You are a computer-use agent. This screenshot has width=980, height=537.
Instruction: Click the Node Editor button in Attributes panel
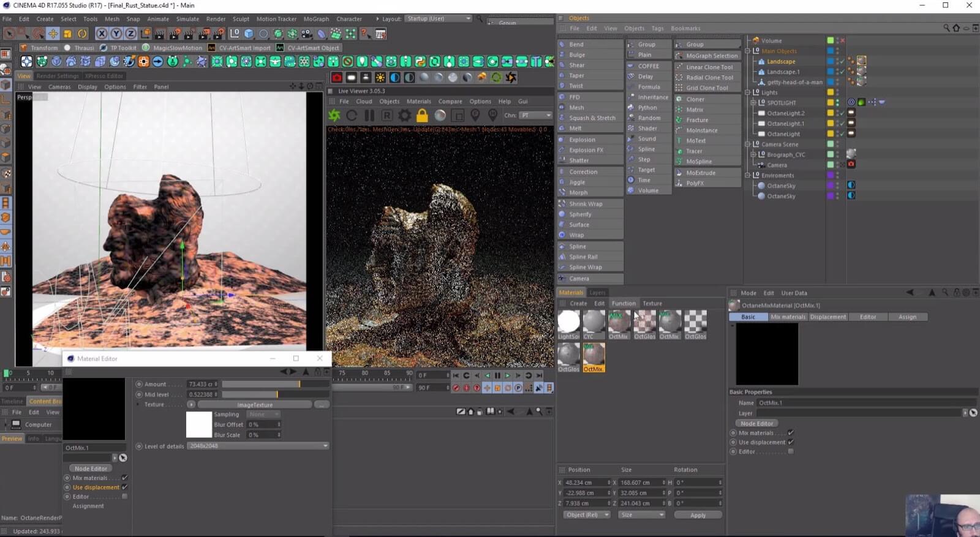756,423
